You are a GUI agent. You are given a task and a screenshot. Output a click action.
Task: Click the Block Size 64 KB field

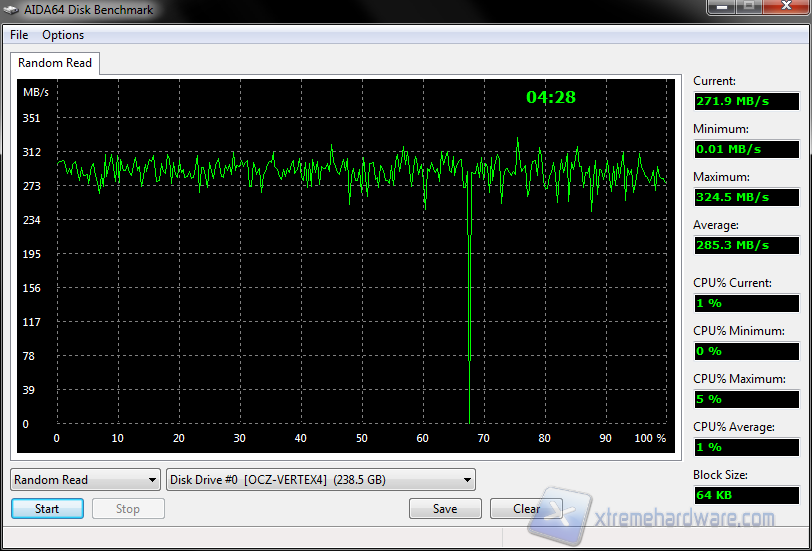click(746, 495)
